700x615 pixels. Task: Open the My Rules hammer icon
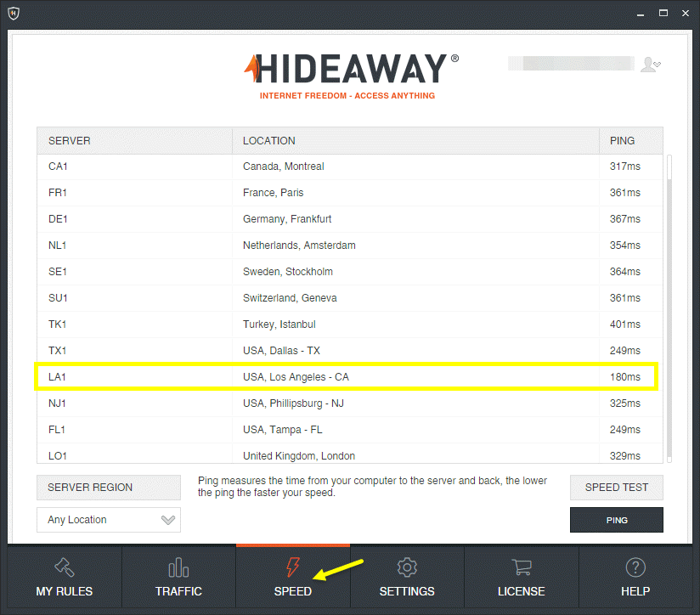pyautogui.click(x=65, y=567)
